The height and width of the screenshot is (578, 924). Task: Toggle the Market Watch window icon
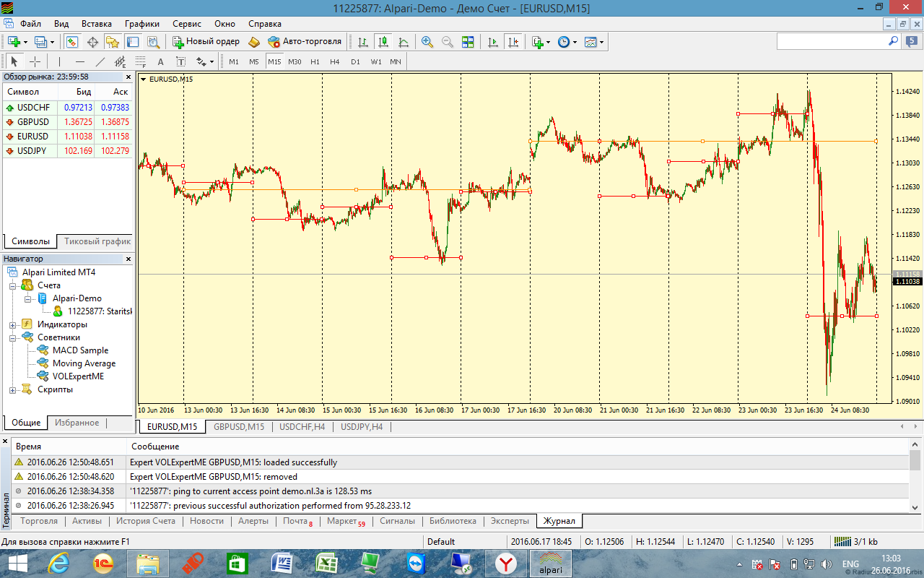click(x=72, y=42)
